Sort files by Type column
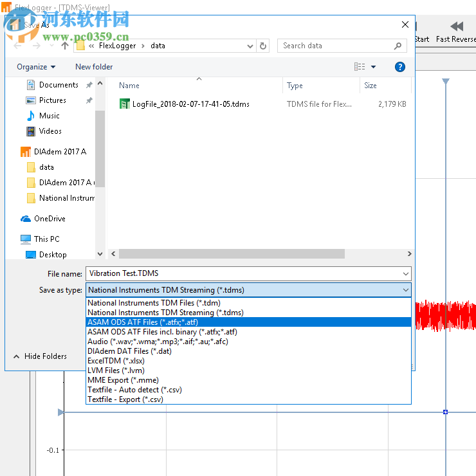The height and width of the screenshot is (476, 476). (x=295, y=86)
